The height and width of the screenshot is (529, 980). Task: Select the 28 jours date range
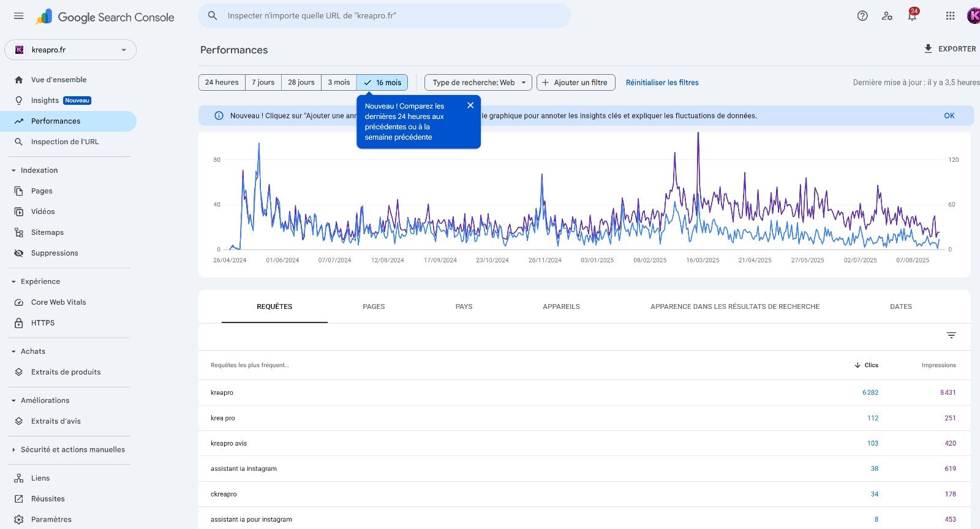click(301, 82)
